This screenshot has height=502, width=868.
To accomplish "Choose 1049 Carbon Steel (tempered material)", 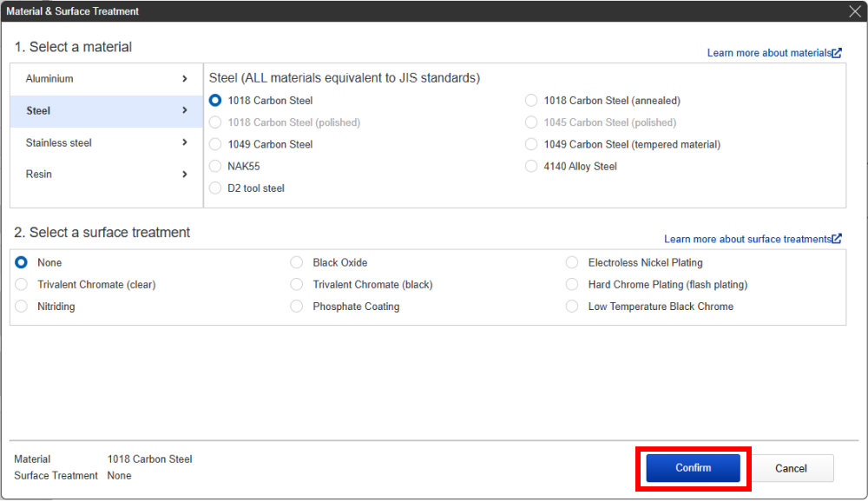I will click(531, 144).
